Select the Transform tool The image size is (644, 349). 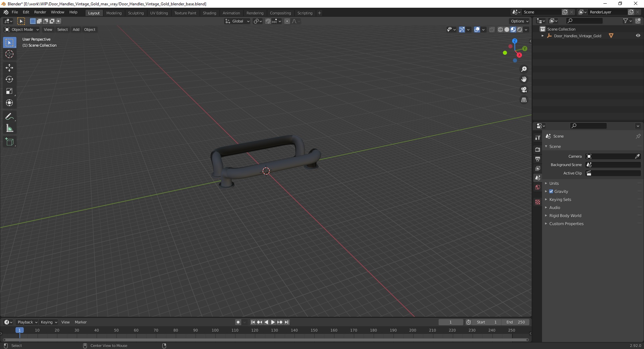coord(9,103)
